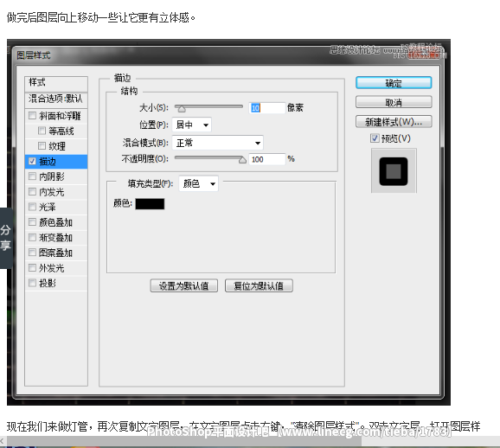Click the 确定 button

click(394, 83)
